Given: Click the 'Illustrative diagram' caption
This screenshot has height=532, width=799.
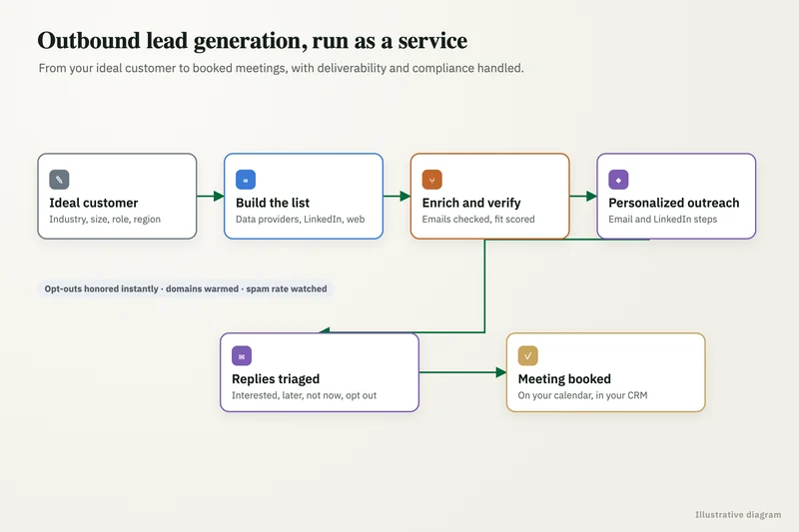Looking at the screenshot, I should 738,515.
